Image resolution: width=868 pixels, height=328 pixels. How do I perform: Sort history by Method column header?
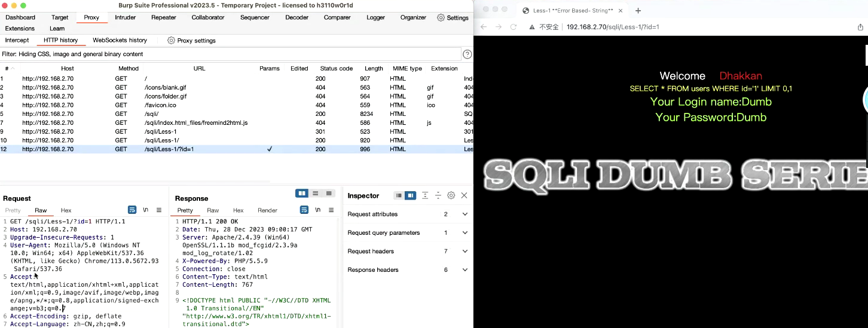(x=128, y=68)
